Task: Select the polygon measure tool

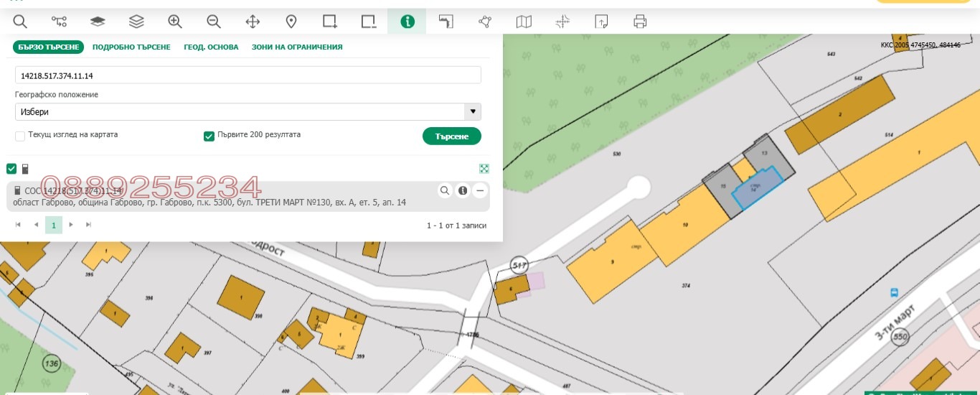Action: coord(485,22)
